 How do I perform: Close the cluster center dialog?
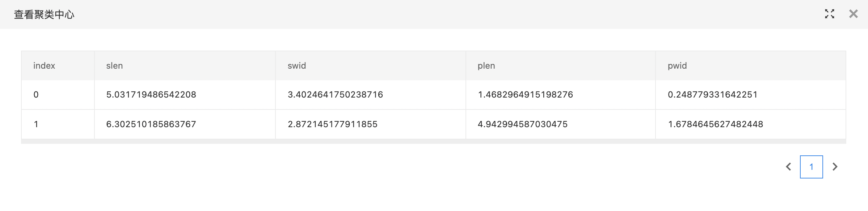pos(853,14)
